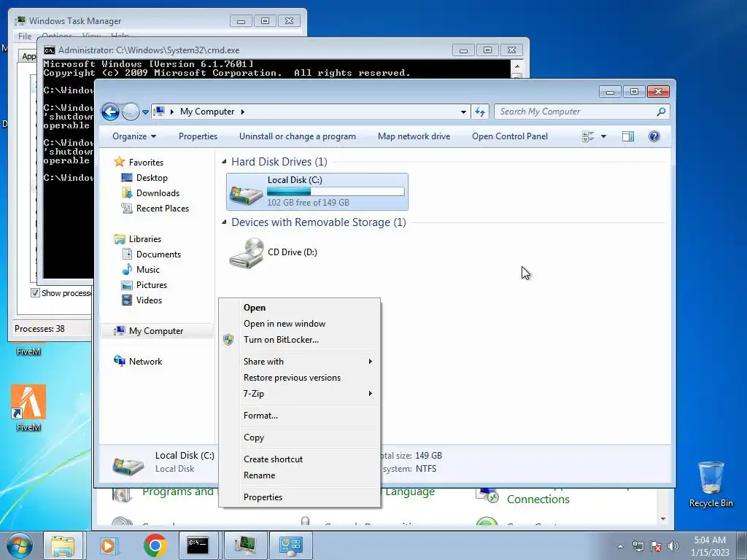Click the network tray icon
Image resolution: width=747 pixels, height=560 pixels.
(638, 546)
